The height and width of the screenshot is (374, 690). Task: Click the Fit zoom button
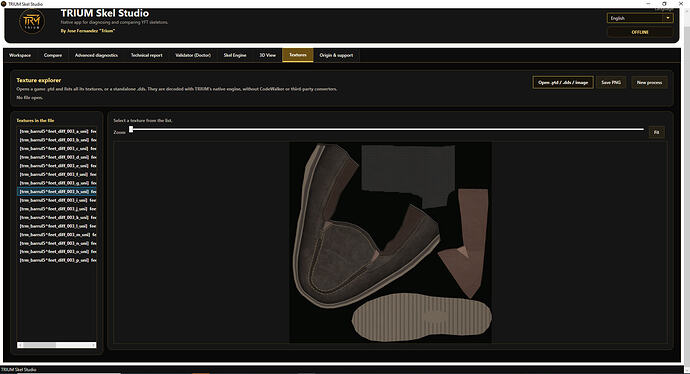657,132
